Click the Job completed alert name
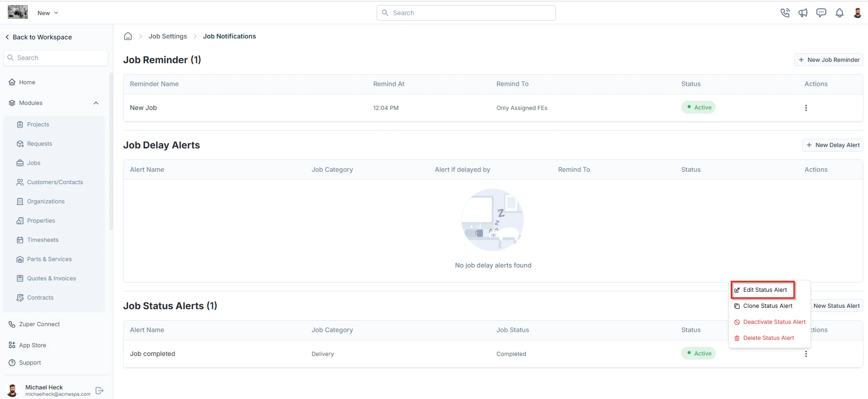 [152, 354]
